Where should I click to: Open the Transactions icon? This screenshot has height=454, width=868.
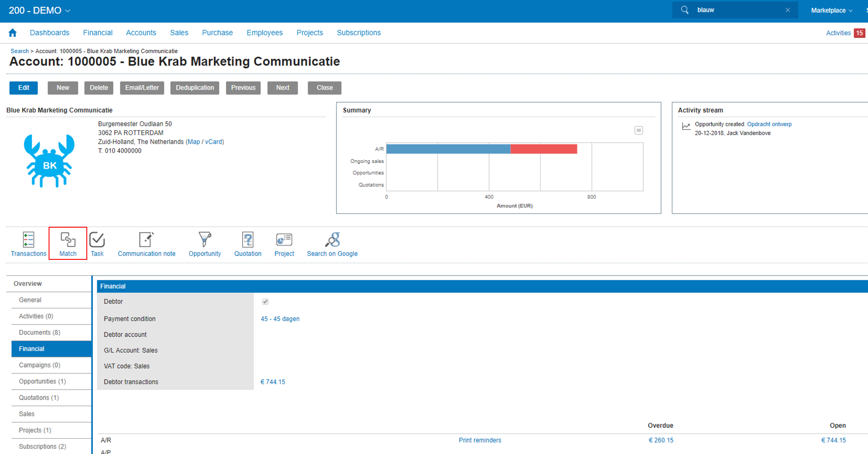(28, 240)
